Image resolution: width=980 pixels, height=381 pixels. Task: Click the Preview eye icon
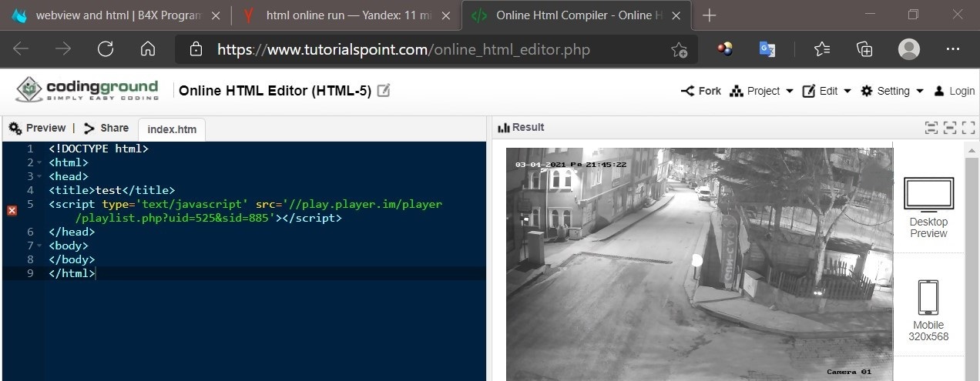pyautogui.click(x=15, y=128)
